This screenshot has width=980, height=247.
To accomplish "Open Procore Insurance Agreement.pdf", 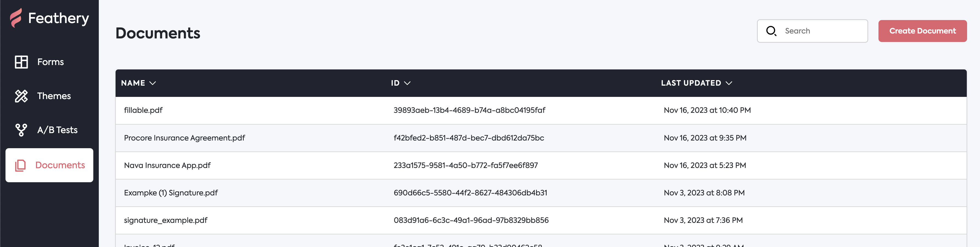I will [184, 138].
